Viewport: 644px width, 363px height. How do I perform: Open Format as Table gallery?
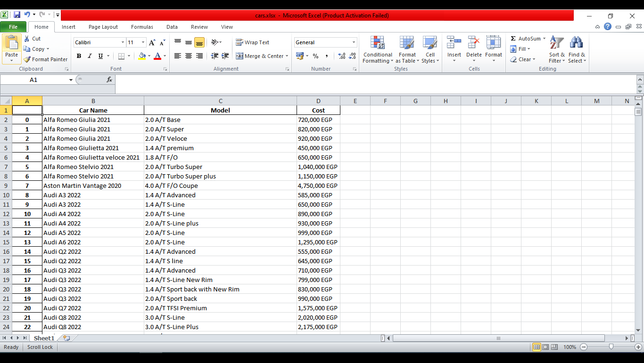(x=407, y=49)
